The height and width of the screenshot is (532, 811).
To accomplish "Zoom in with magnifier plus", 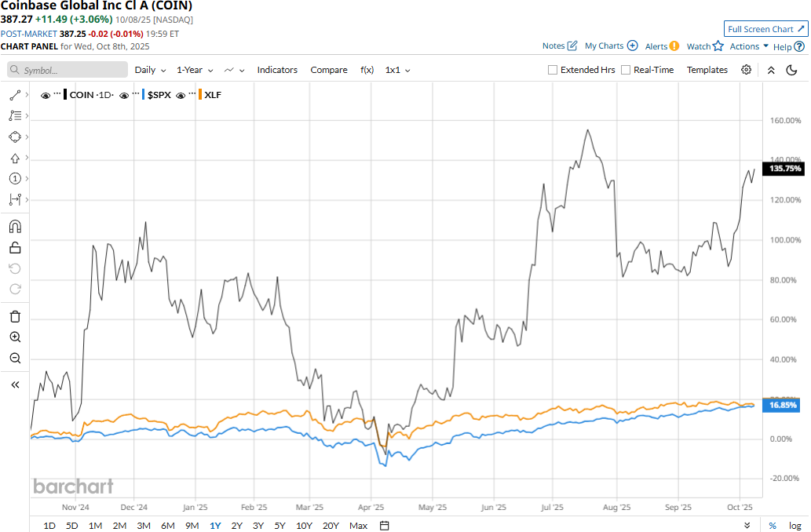I will pos(15,337).
